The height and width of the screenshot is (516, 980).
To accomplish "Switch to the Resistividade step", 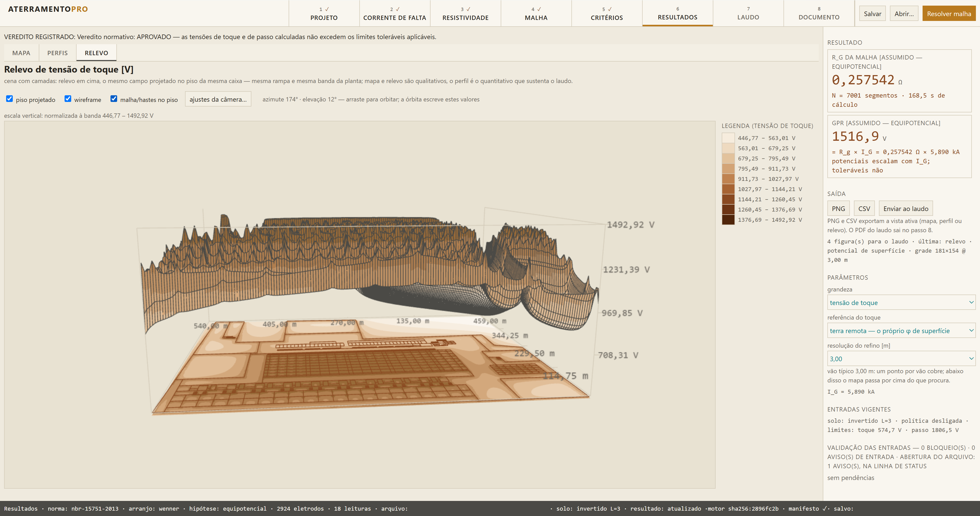I will pyautogui.click(x=465, y=13).
